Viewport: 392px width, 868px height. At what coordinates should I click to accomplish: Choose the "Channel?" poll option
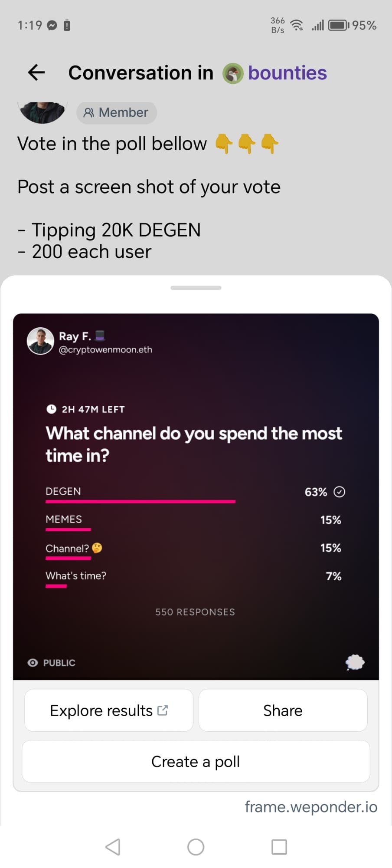pyautogui.click(x=195, y=550)
